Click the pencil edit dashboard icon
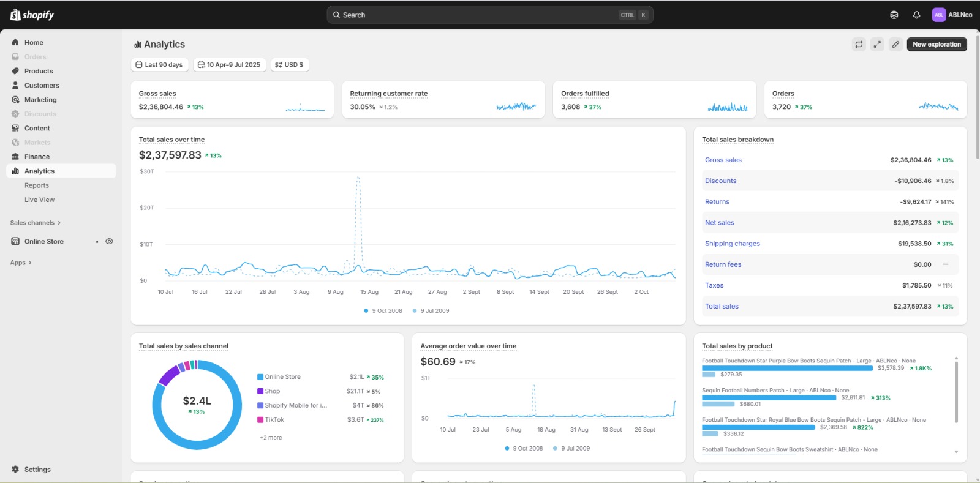Viewport: 980px width, 483px height. pos(895,44)
